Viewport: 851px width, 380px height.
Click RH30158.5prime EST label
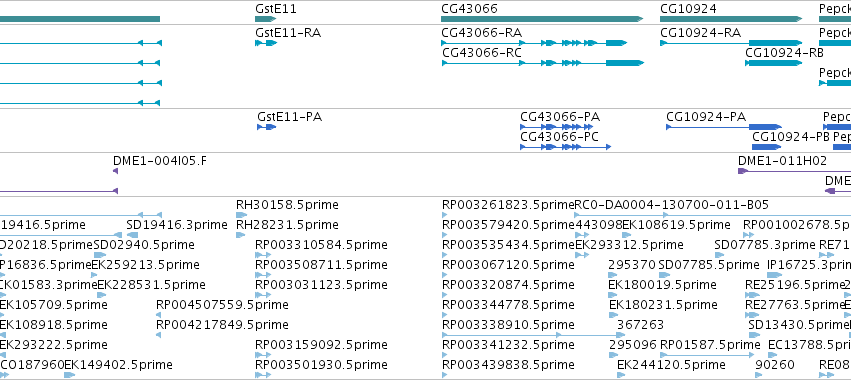287,205
